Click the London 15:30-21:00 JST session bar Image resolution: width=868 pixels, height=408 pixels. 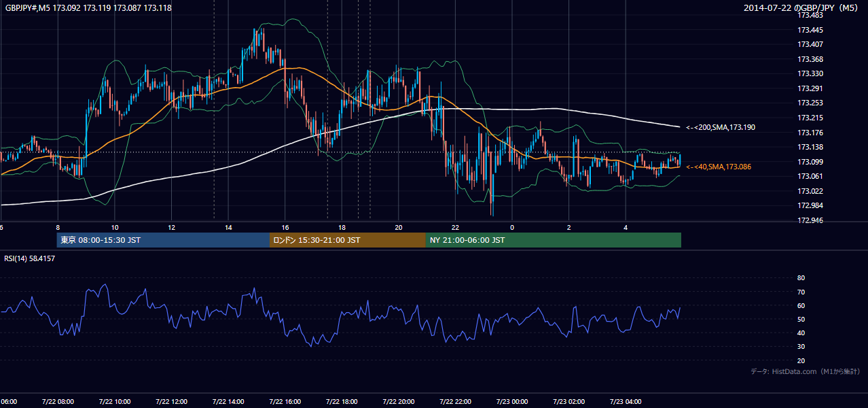coord(348,240)
